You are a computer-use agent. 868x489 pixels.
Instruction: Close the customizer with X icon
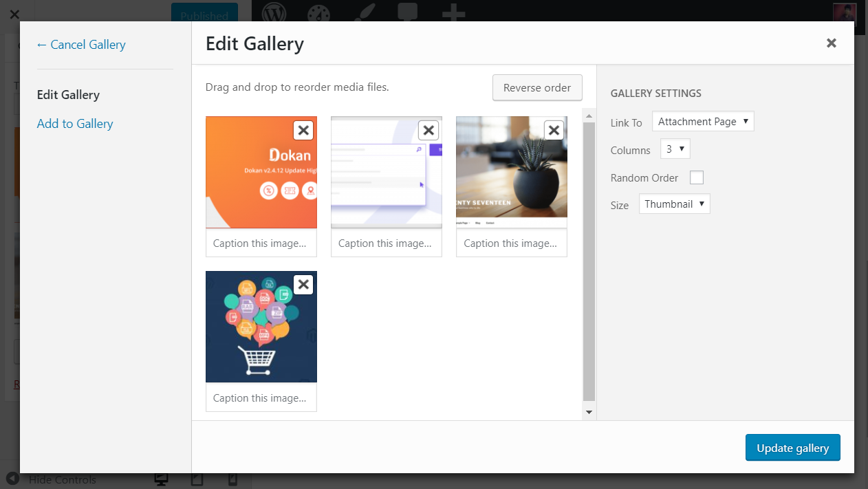point(15,13)
